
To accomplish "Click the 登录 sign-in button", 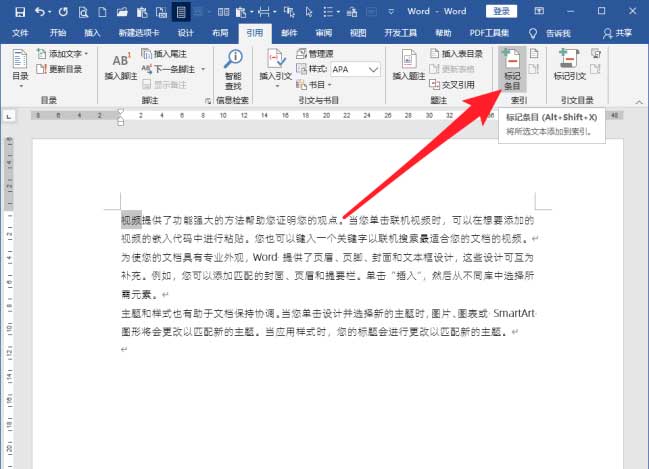I will click(x=501, y=11).
